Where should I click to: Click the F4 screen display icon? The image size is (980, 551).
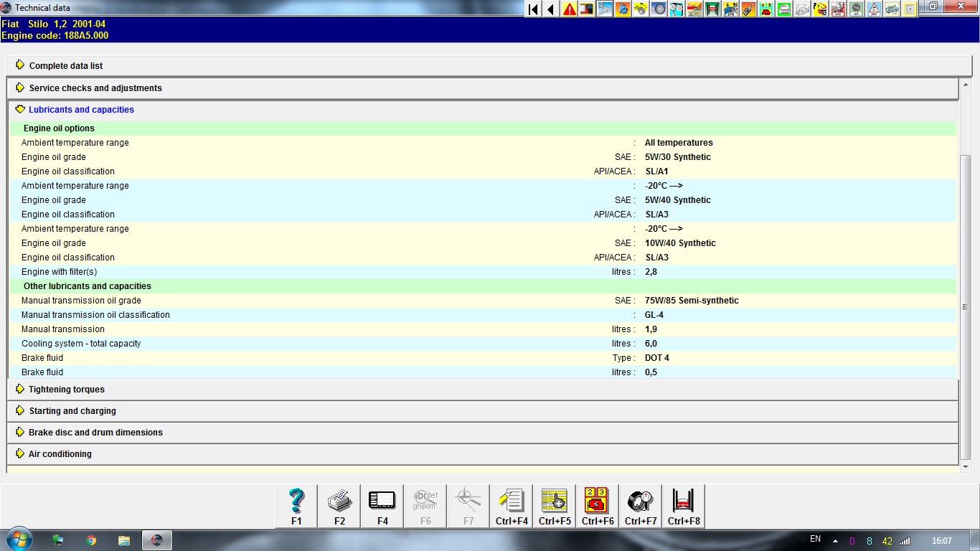[382, 506]
